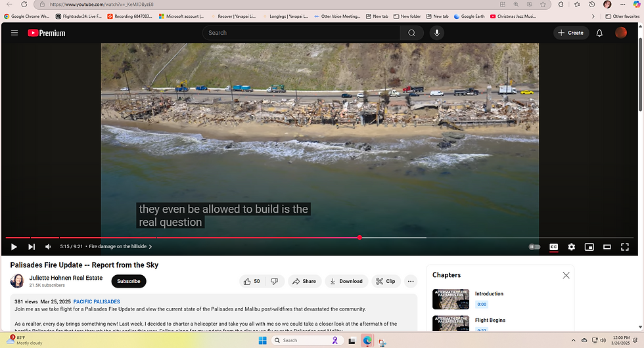Click the YouTube search input field

tap(301, 33)
